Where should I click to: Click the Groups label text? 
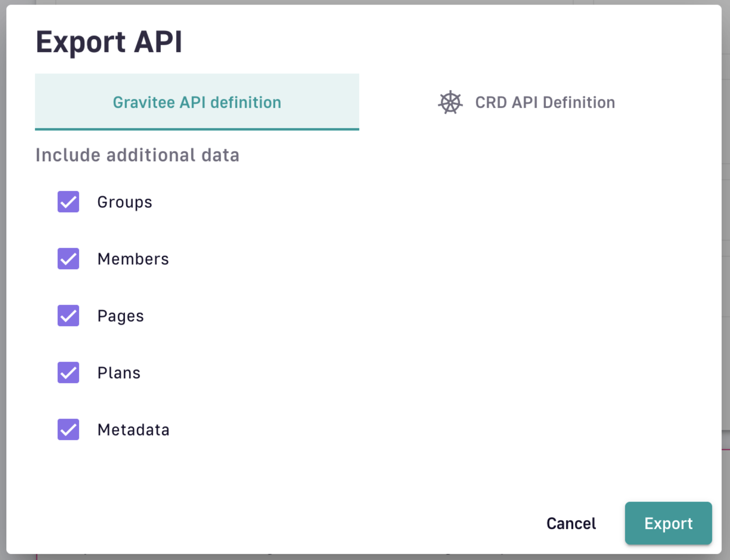(125, 202)
